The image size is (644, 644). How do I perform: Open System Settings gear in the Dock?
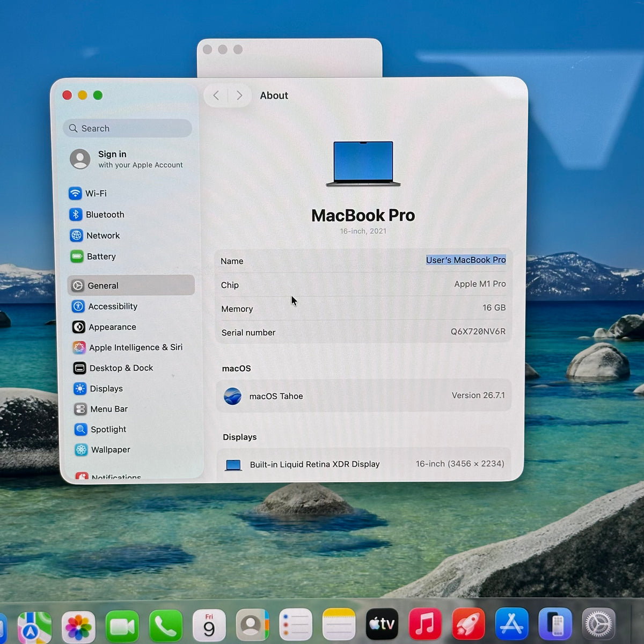tap(598, 624)
